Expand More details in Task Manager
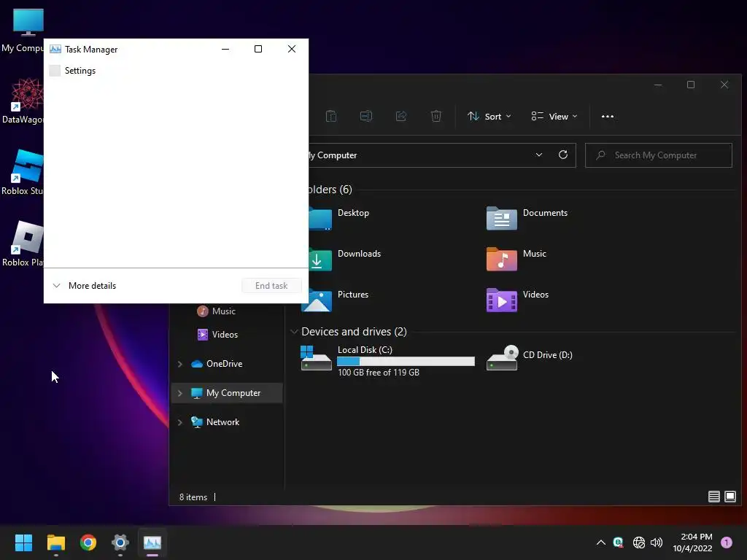 [85, 286]
